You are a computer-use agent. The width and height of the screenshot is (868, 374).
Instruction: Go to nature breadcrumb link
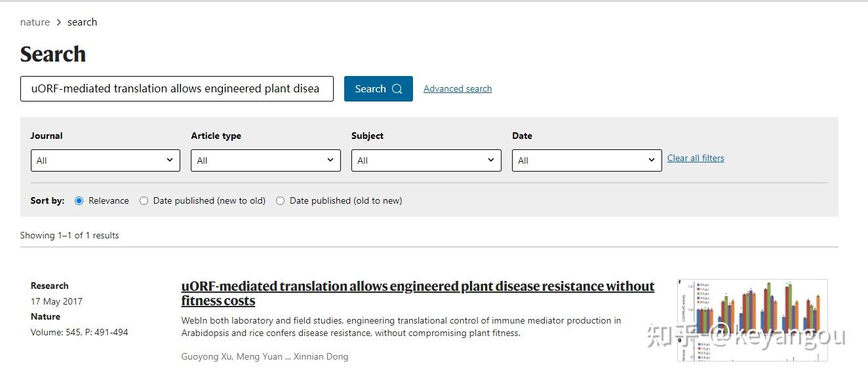click(x=35, y=22)
